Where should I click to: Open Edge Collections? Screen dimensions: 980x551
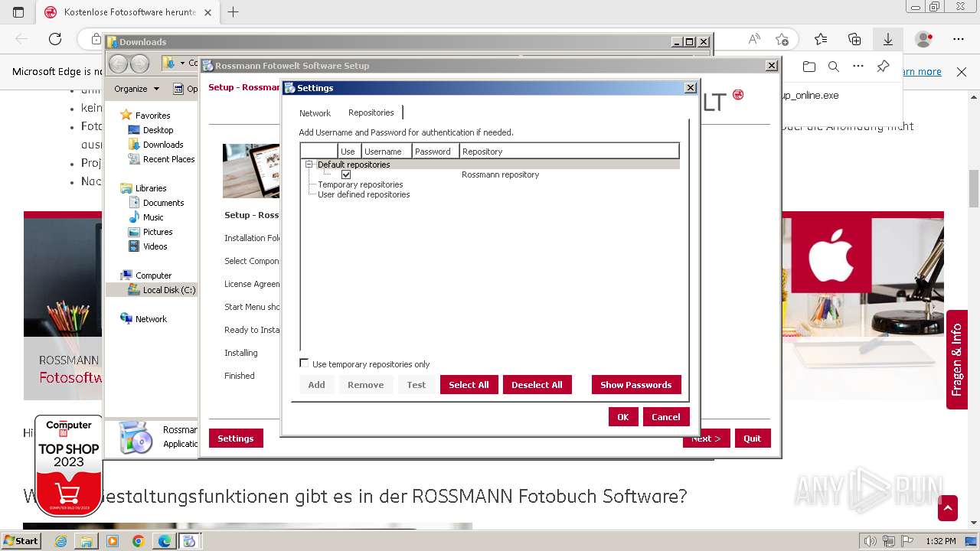pyautogui.click(x=854, y=39)
